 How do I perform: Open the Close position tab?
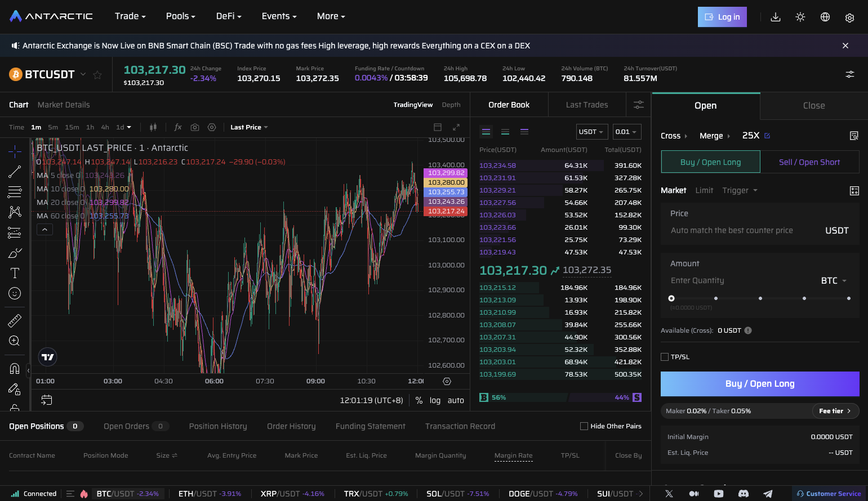(814, 105)
